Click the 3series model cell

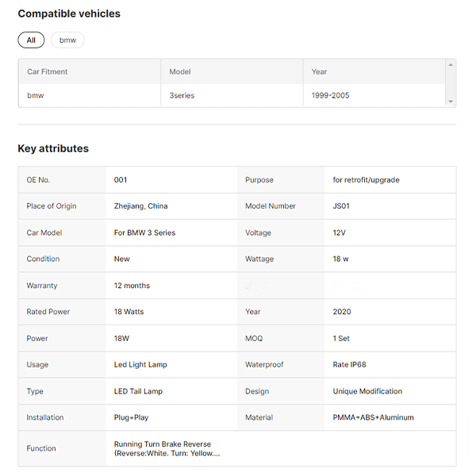pyautogui.click(x=182, y=95)
